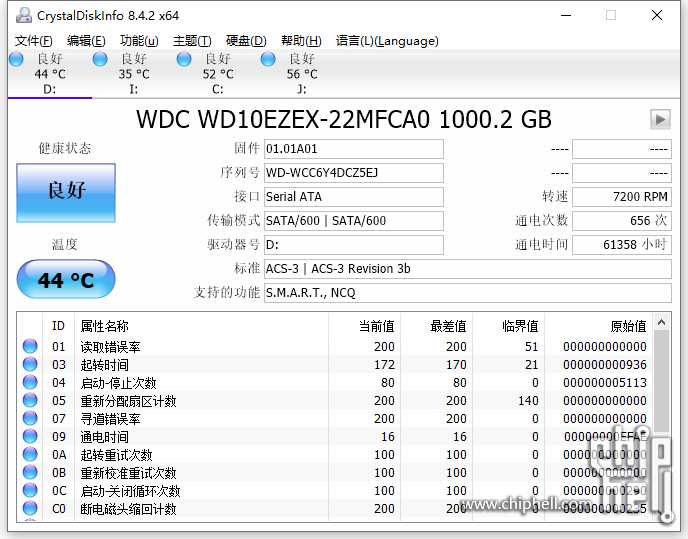Click the 寻道错误率 attribute name
The image size is (688, 539).
[110, 419]
